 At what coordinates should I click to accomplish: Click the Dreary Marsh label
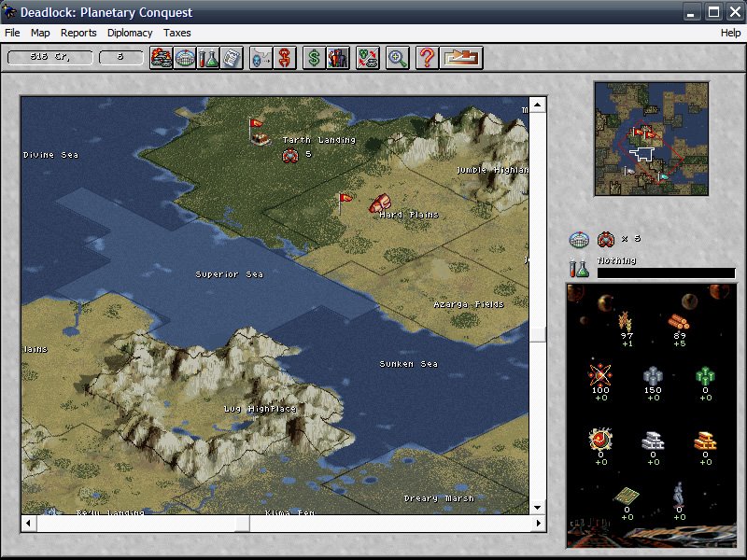coord(439,498)
